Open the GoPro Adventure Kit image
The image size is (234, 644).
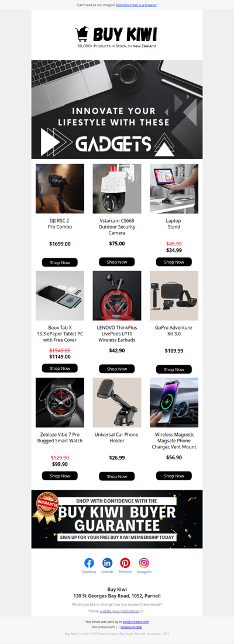174,296
